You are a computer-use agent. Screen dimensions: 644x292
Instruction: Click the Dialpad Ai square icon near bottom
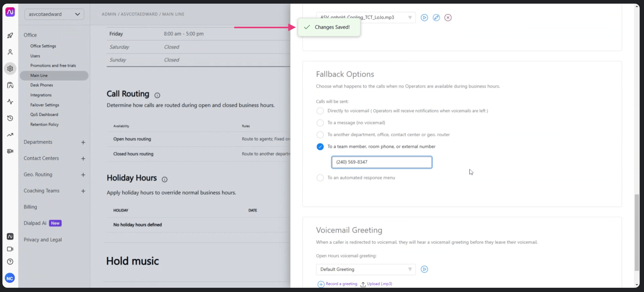coord(10,236)
